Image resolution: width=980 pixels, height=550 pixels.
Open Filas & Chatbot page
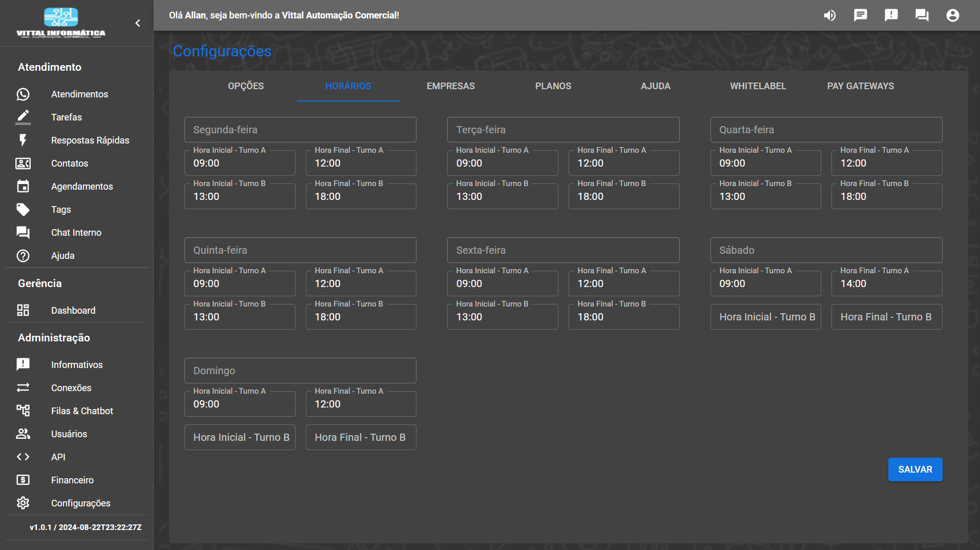tap(82, 411)
